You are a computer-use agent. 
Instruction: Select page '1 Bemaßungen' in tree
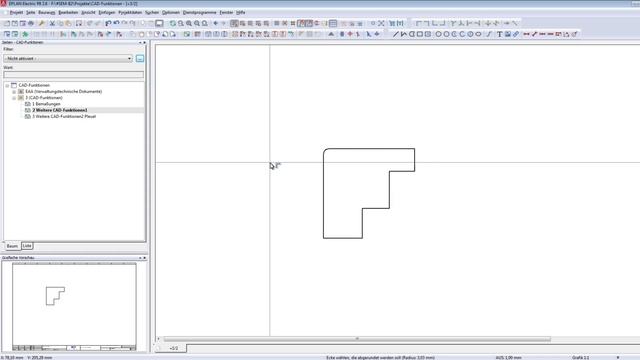(x=46, y=104)
